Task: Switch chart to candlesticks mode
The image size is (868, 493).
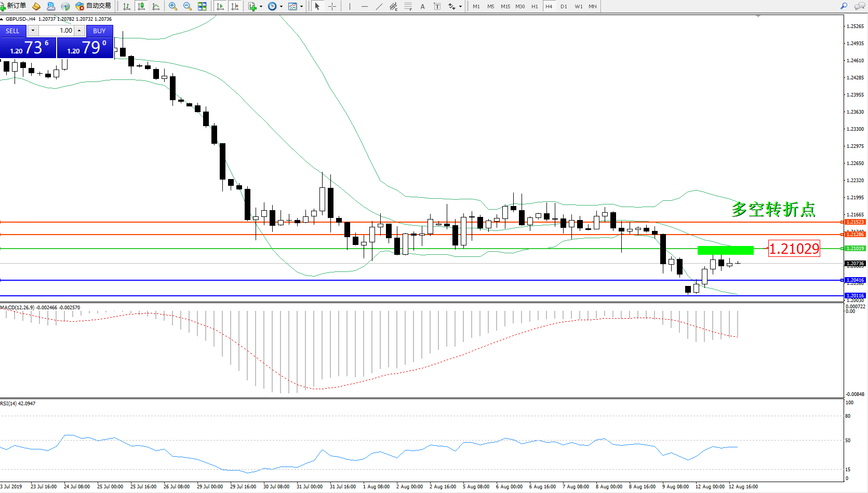Action: tap(141, 6)
